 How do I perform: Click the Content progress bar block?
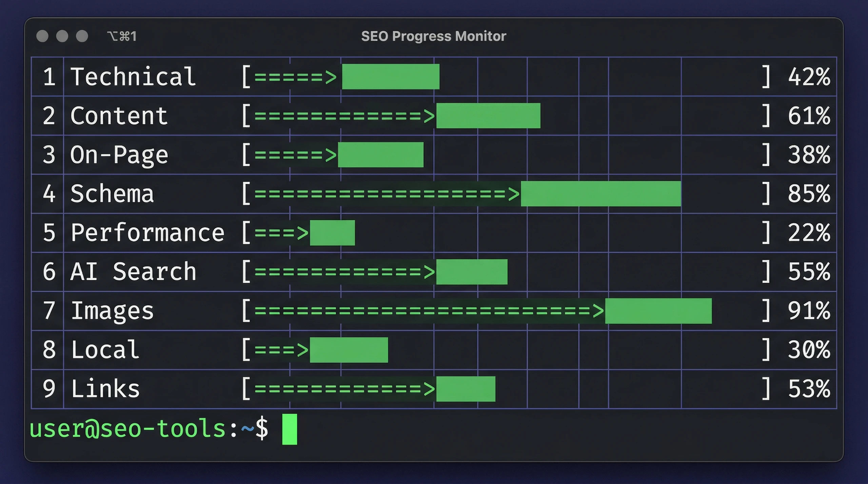488,116
